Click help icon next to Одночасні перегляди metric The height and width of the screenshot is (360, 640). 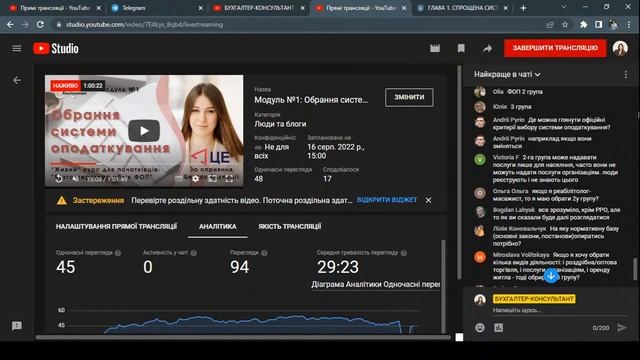point(118,253)
